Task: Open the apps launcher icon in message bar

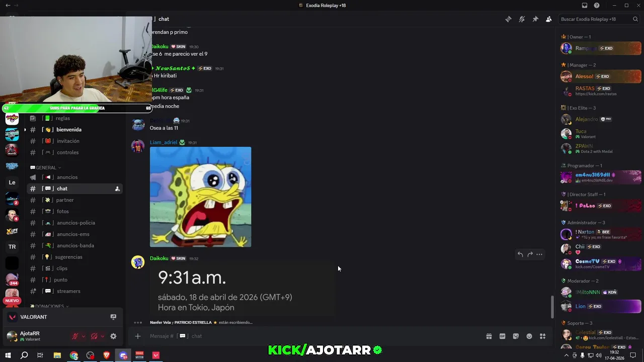Action: click(542, 336)
